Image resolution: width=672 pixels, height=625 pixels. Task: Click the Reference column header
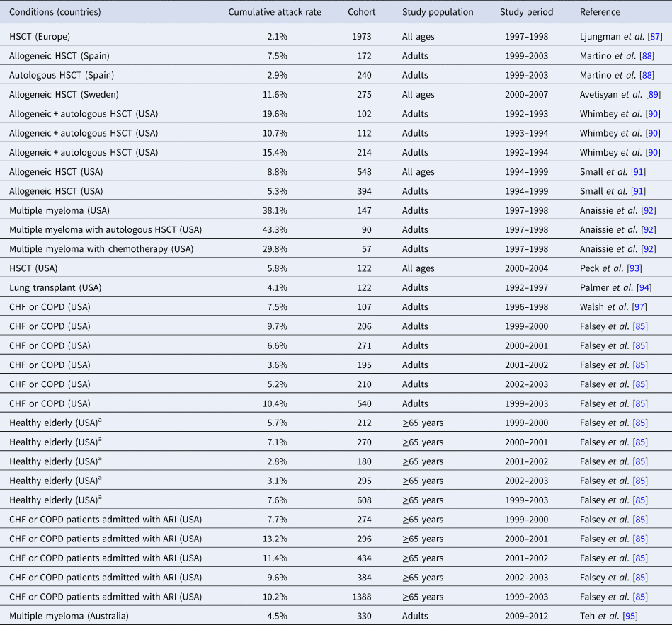600,12
